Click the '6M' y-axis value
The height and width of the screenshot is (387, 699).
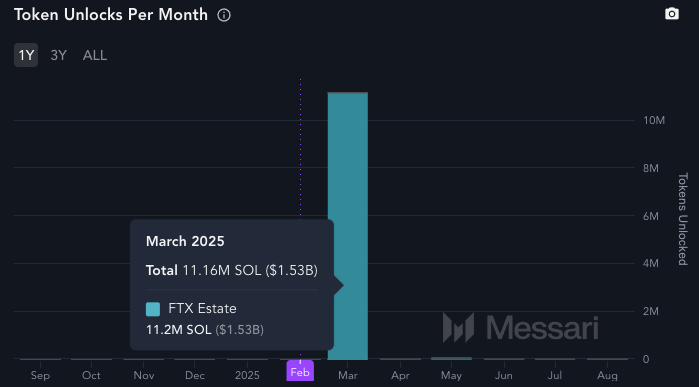(651, 216)
